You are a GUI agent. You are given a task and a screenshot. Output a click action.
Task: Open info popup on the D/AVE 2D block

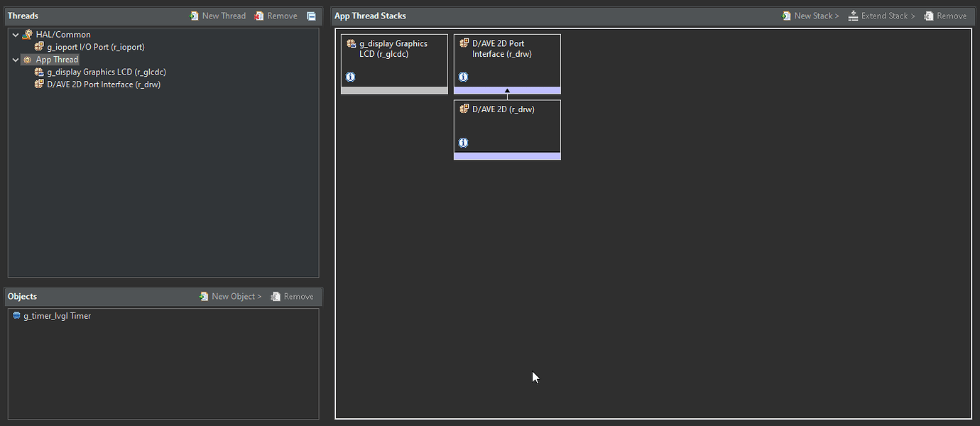click(463, 142)
